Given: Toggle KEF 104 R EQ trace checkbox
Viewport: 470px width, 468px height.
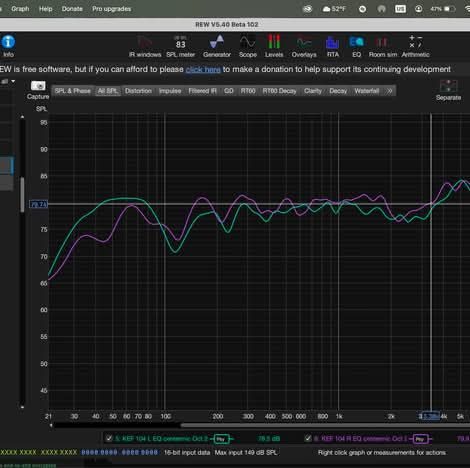Looking at the screenshot, I should [308, 438].
